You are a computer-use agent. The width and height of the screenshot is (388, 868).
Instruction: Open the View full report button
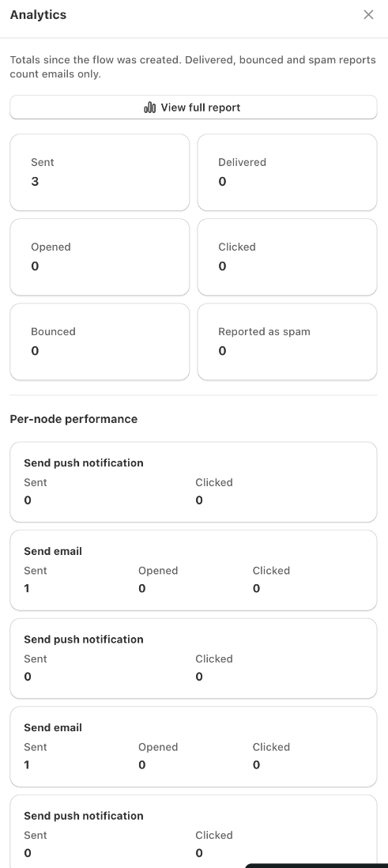coord(194,108)
